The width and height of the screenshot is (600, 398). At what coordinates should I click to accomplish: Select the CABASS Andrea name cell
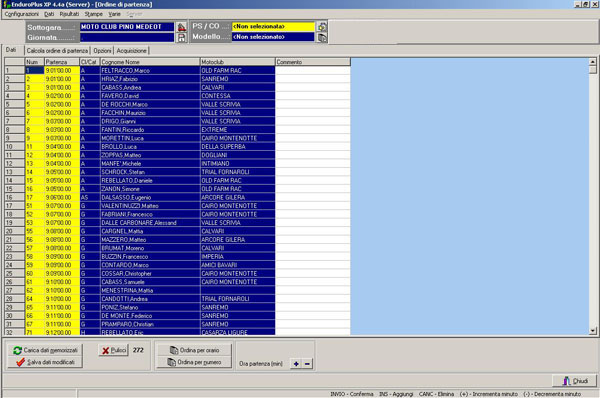pos(150,87)
